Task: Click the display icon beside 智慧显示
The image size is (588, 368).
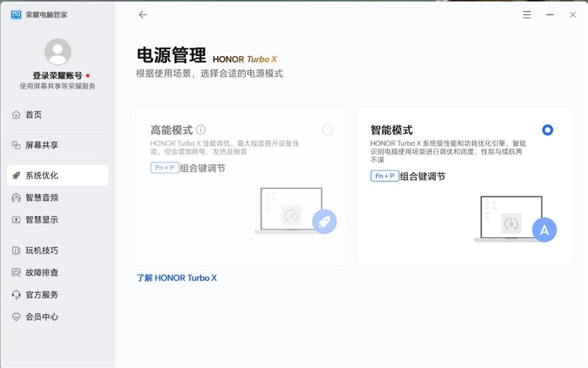Action: (x=16, y=219)
